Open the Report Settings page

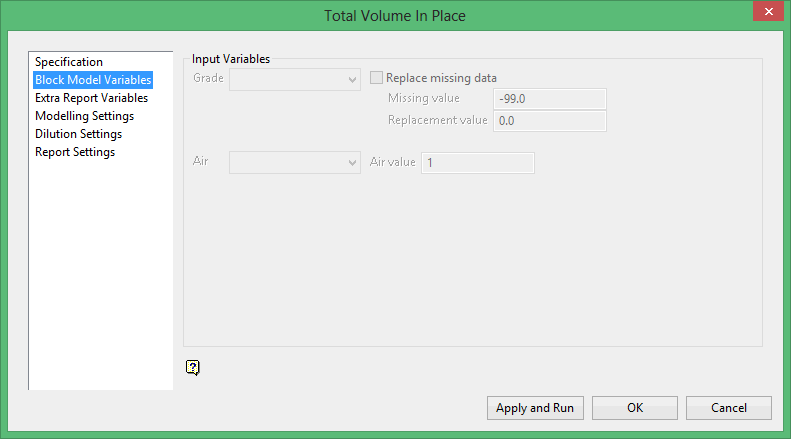coord(75,152)
